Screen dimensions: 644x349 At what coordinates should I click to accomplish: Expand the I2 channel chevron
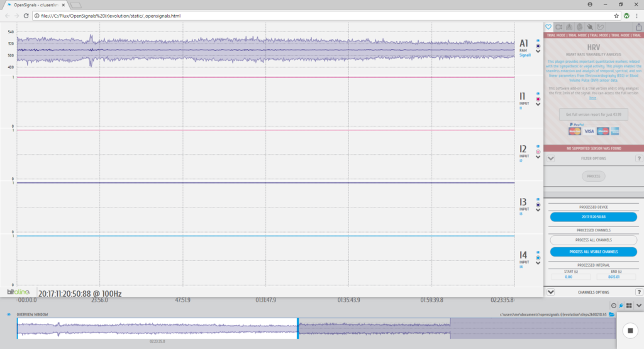coord(538,157)
